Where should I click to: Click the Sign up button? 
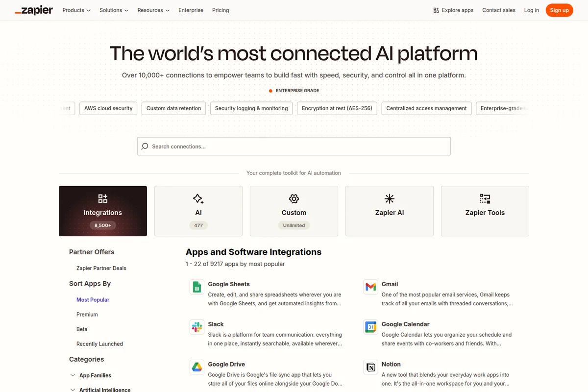559,10
